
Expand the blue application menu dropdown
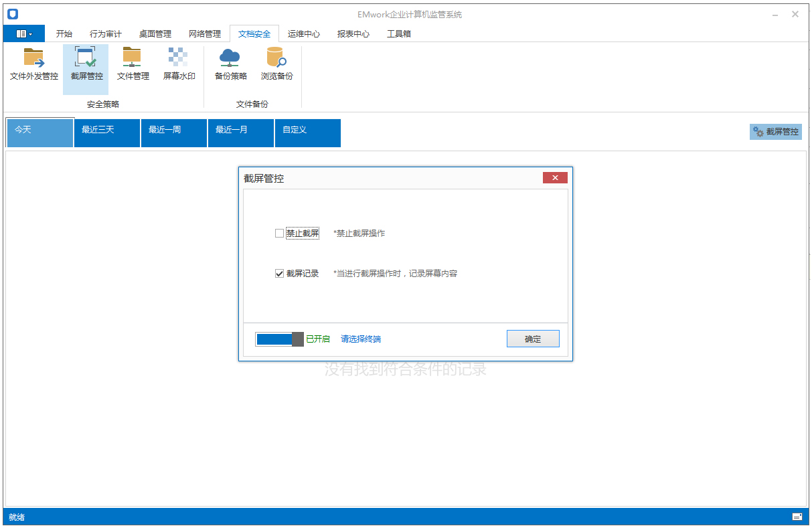[24, 33]
